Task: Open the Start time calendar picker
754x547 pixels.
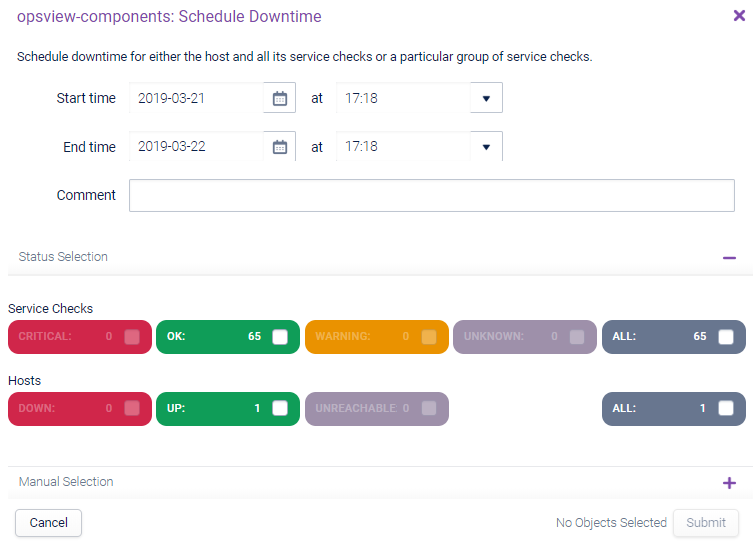Action: tap(279, 98)
